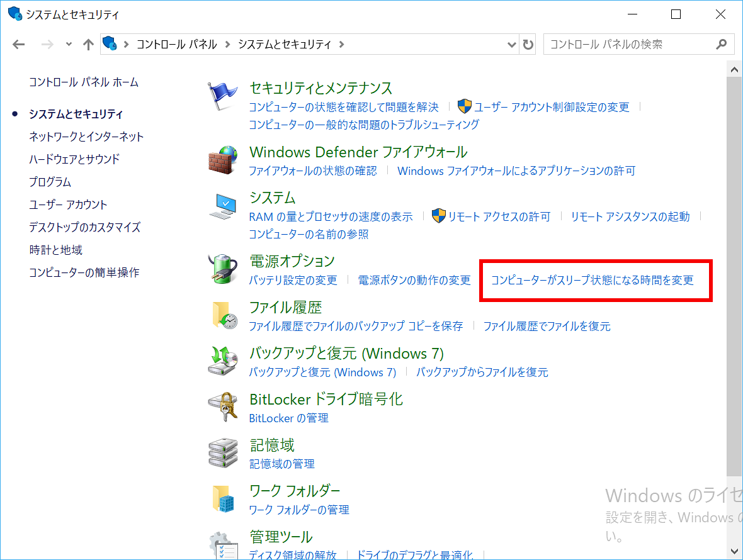
Task: Click the scrollbar up arrow
Action: click(x=734, y=70)
